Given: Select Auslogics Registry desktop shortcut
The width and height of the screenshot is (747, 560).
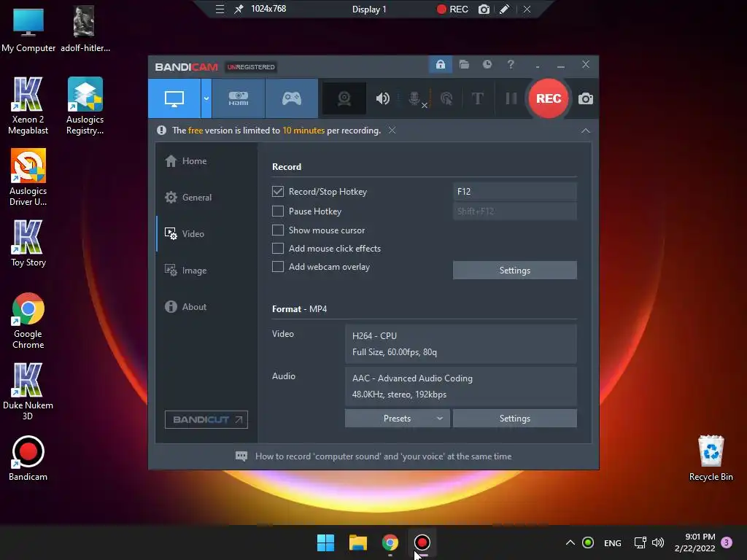Looking at the screenshot, I should [85, 106].
